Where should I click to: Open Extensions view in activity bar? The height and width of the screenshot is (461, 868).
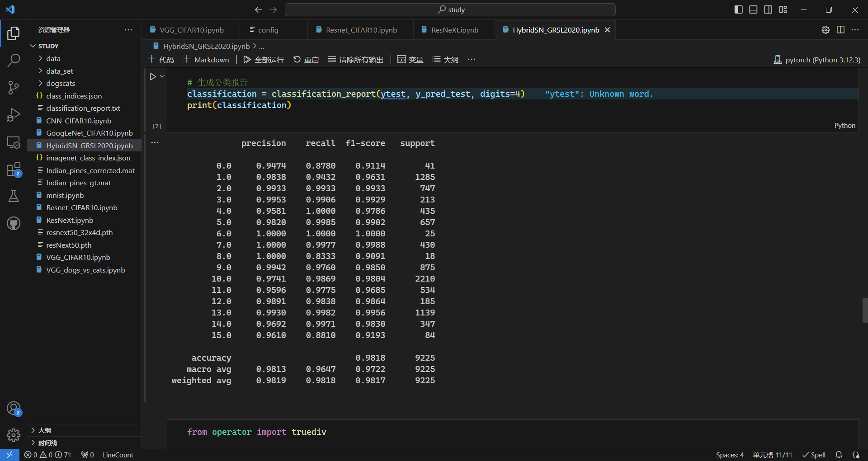(14, 169)
